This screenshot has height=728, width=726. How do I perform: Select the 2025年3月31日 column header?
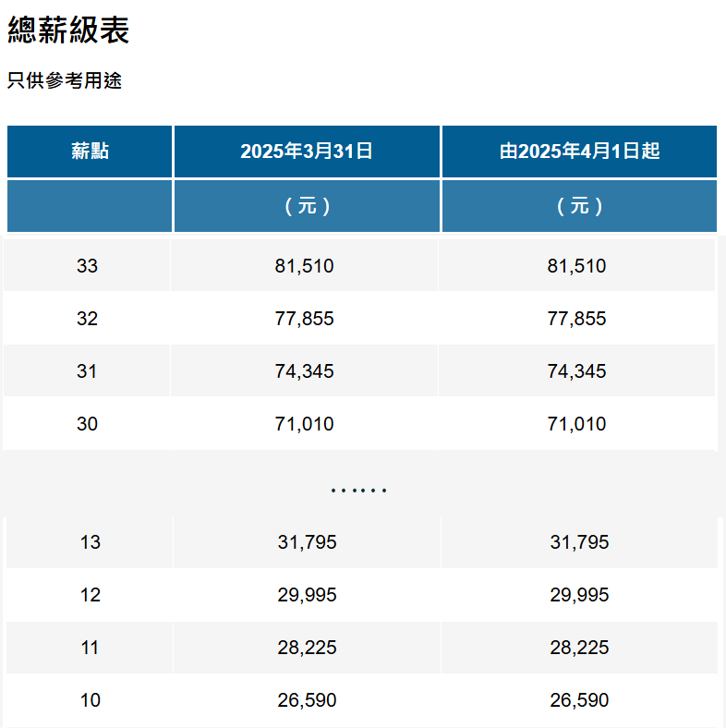point(307,152)
